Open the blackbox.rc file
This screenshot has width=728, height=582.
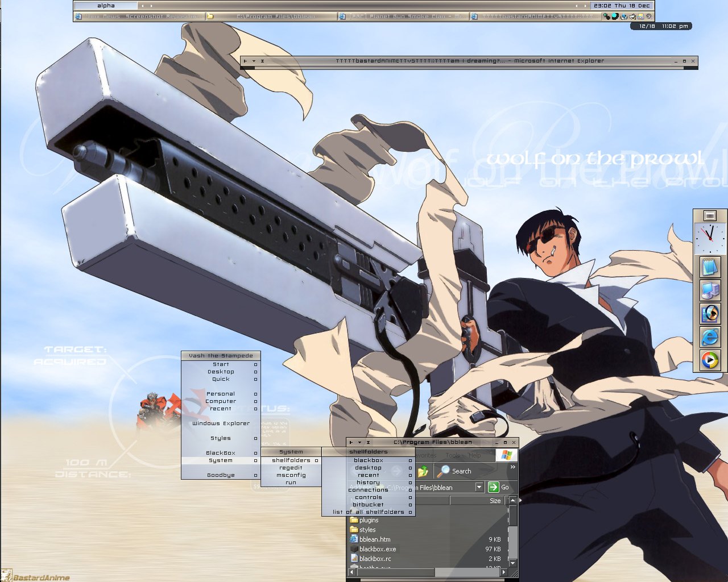(370, 559)
